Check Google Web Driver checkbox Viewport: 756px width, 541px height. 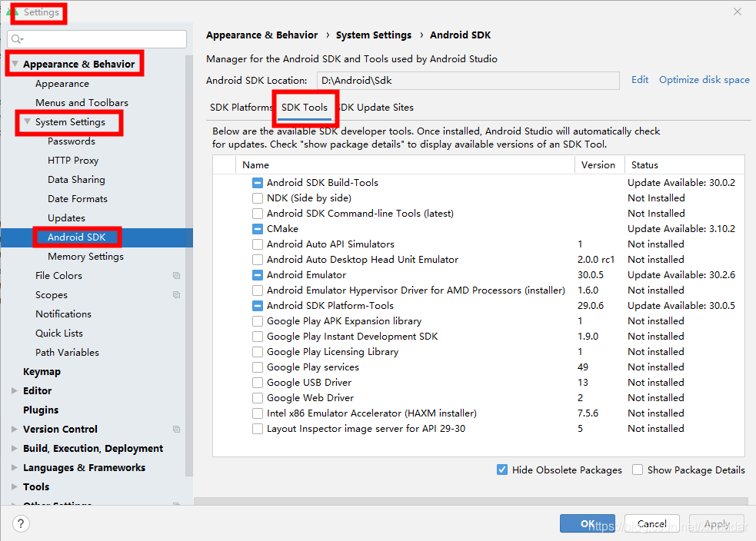point(258,398)
